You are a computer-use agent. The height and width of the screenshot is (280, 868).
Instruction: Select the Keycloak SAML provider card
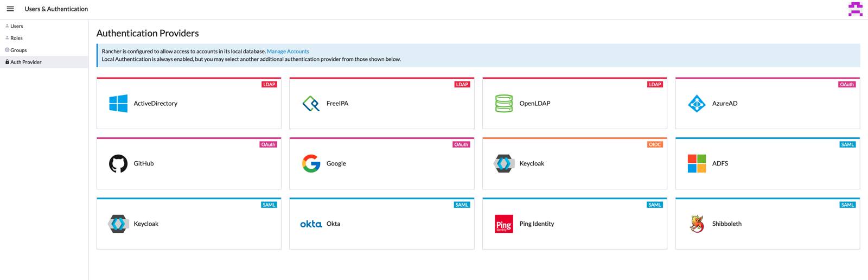coord(188,224)
